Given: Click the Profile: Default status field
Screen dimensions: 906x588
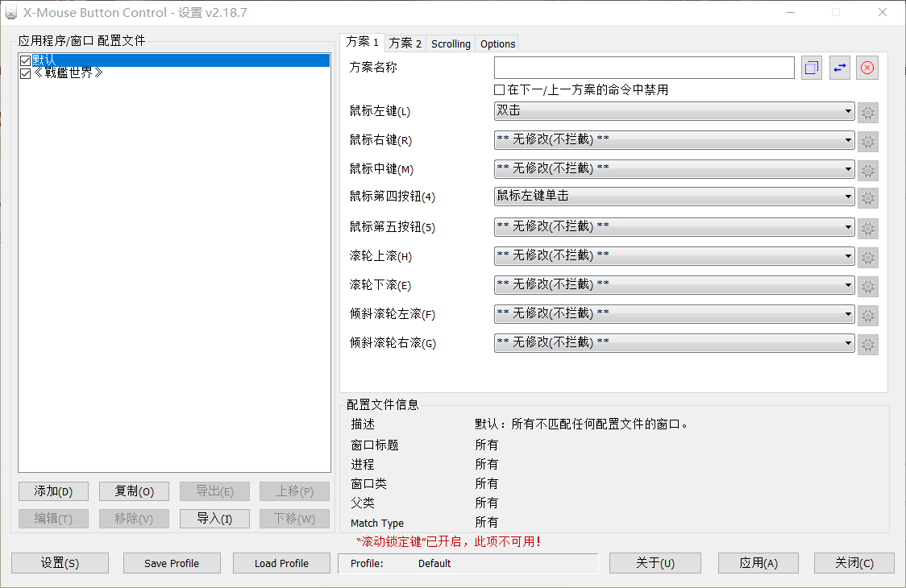Looking at the screenshot, I should tap(468, 564).
